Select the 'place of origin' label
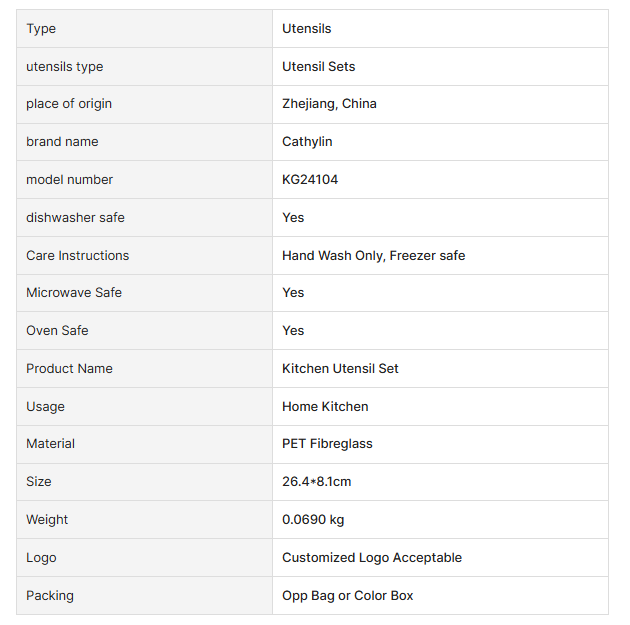 (69, 104)
